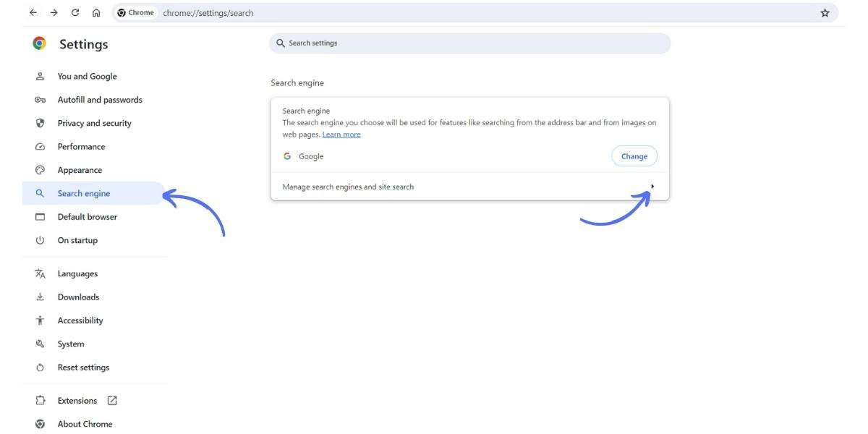Click the Settings page title

tap(84, 44)
